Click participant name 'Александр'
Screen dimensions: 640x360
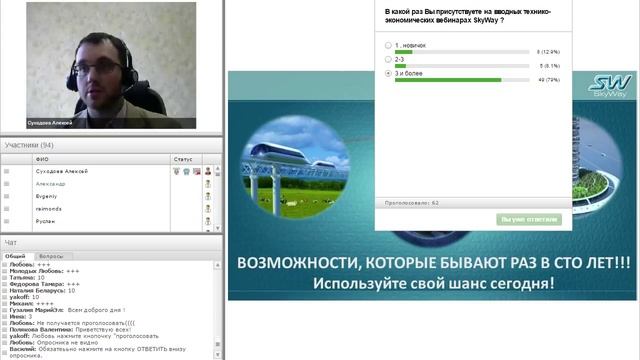tap(51, 184)
